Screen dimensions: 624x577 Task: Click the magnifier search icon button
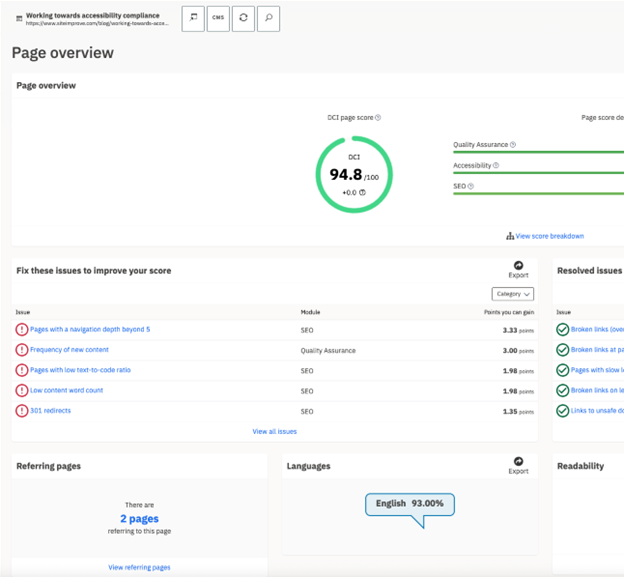pos(268,18)
